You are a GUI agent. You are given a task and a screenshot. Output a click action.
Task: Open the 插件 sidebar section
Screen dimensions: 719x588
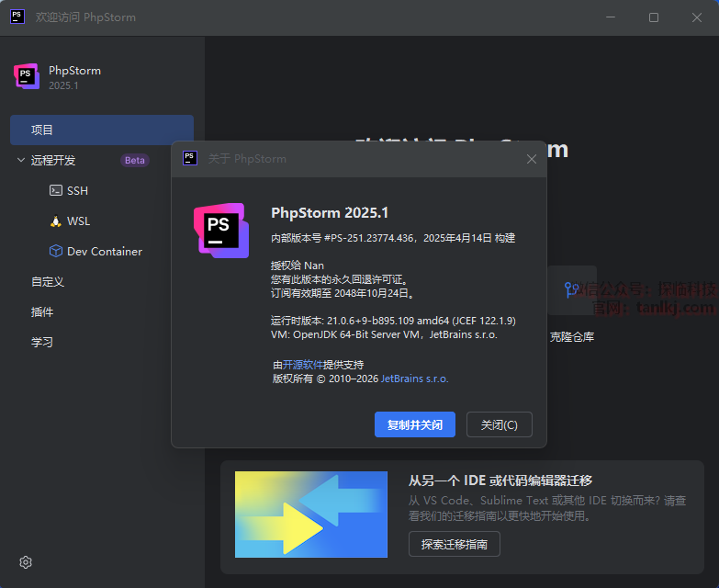pos(42,312)
